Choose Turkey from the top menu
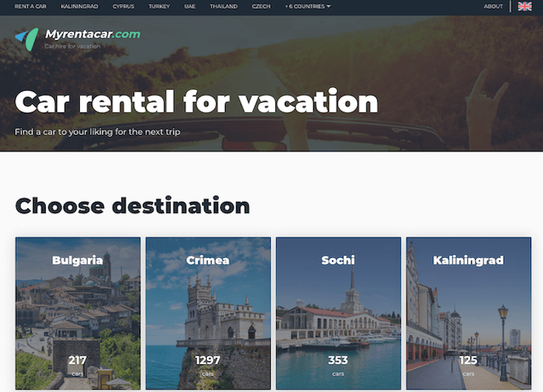The image size is (543, 392). (159, 6)
